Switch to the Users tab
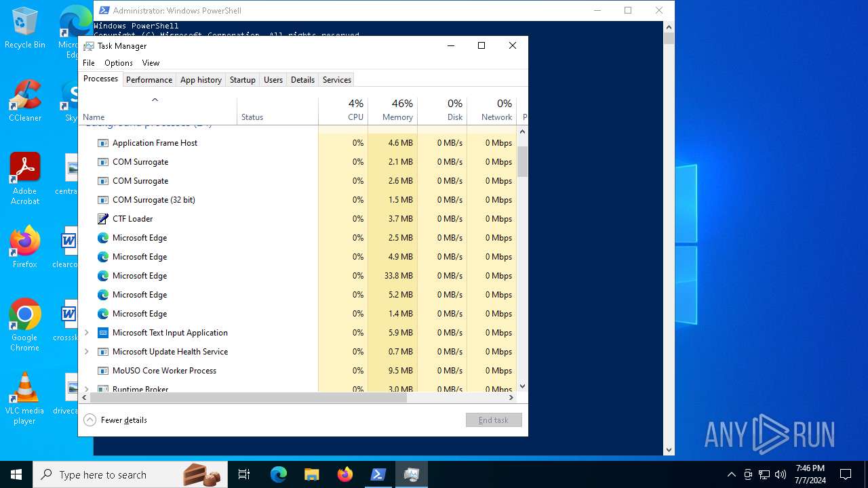868x488 pixels. click(273, 80)
